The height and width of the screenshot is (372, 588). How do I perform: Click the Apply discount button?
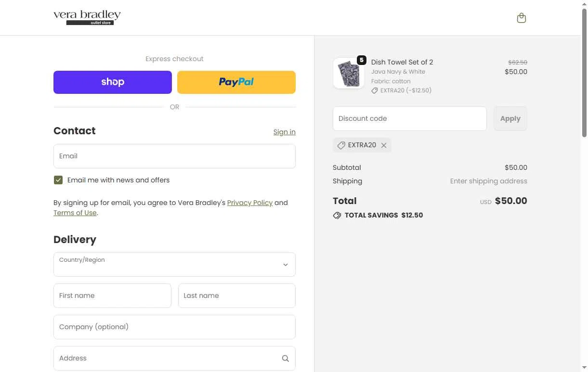click(510, 118)
